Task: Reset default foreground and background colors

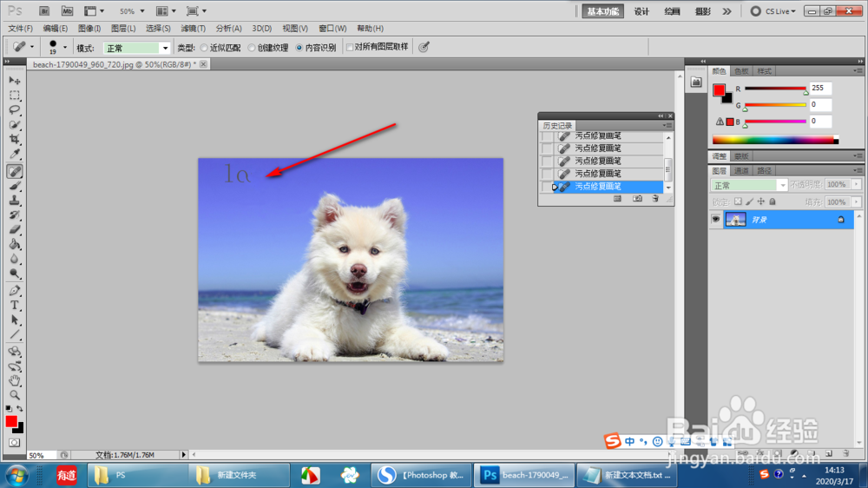Action: click(9, 409)
